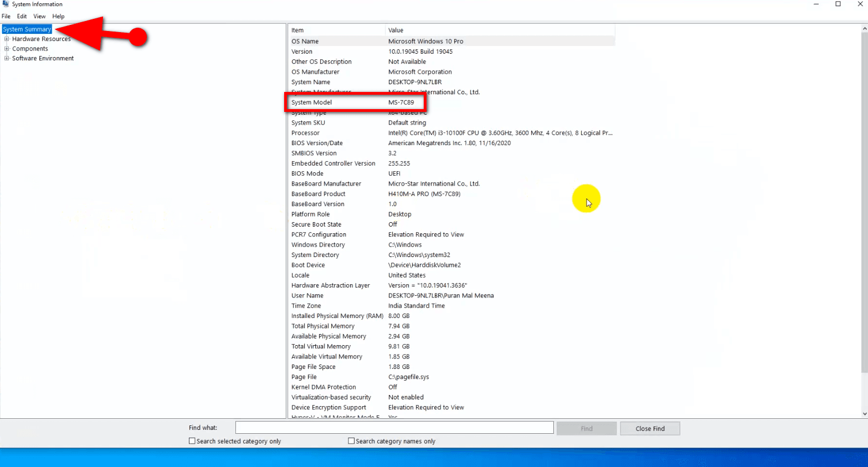Screen dimensions: 868x467
Task: Click the System Information app icon in title bar
Action: pos(6,4)
